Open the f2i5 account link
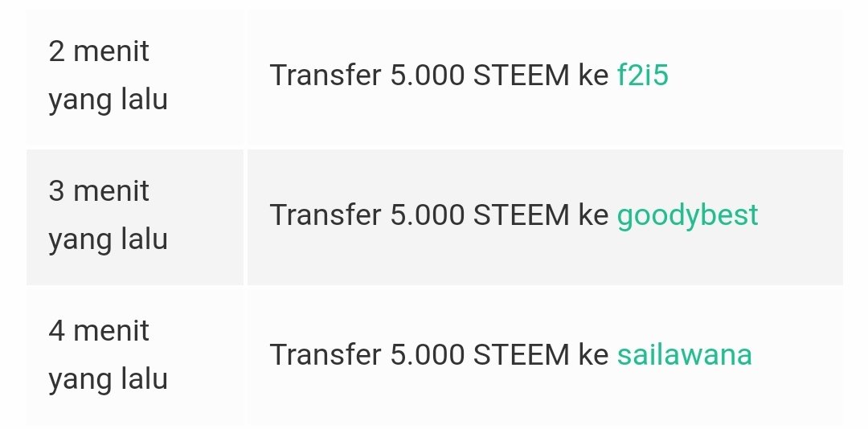Image resolution: width=868 pixels, height=429 pixels. click(643, 76)
